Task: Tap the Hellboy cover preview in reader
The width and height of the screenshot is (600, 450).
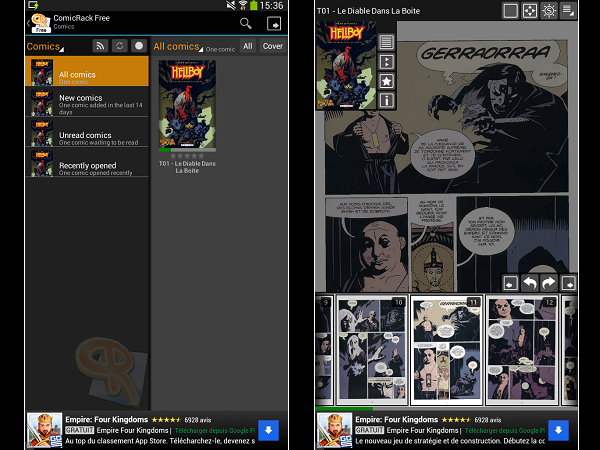Action: 346,65
